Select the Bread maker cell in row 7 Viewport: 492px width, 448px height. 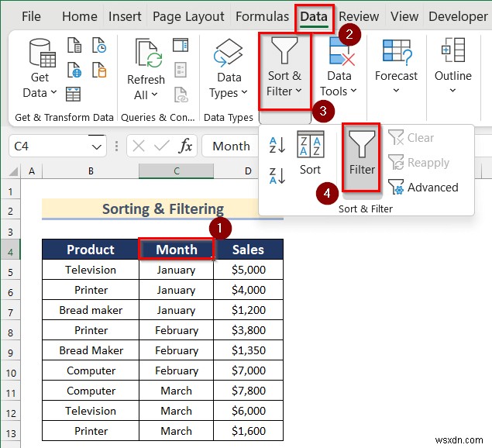point(91,310)
